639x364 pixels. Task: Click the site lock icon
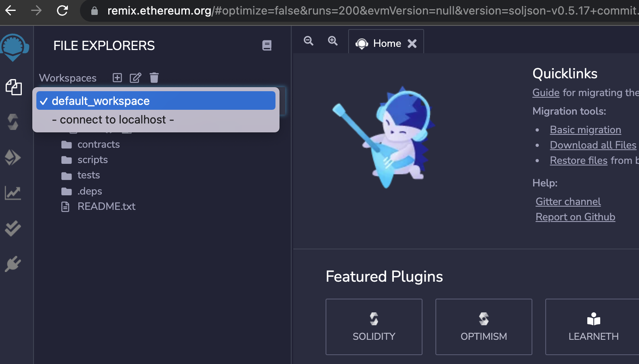click(95, 11)
